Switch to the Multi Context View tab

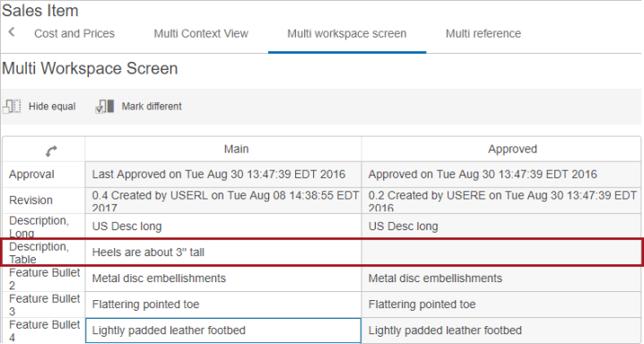201,34
